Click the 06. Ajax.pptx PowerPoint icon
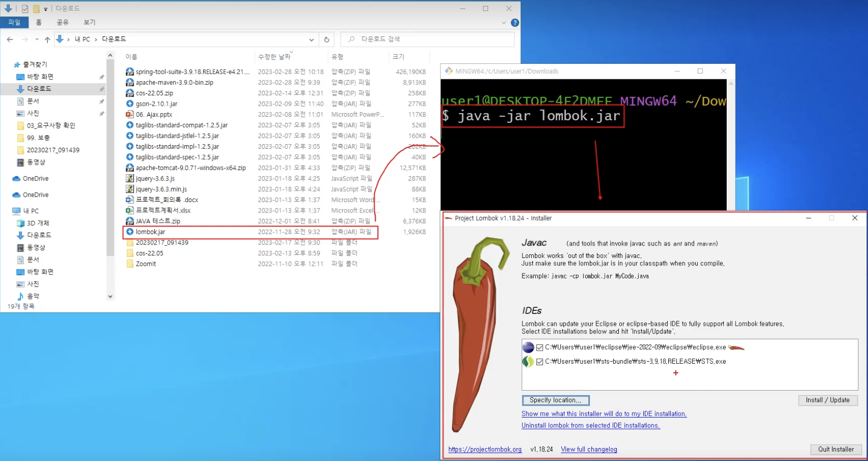The image size is (868, 461). (130, 114)
